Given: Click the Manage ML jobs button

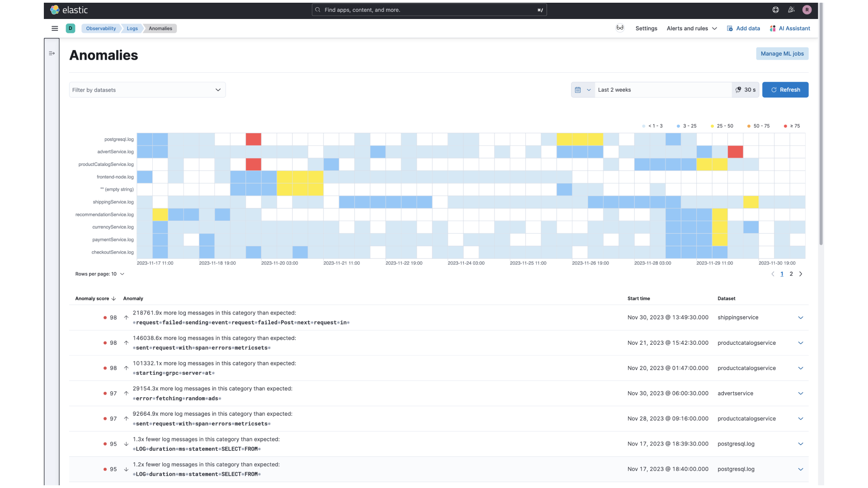Looking at the screenshot, I should (782, 53).
